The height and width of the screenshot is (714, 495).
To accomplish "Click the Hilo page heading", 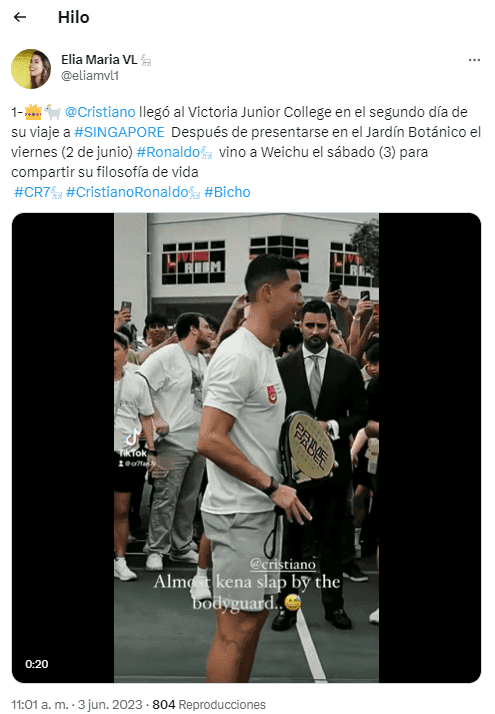I will [x=74, y=17].
